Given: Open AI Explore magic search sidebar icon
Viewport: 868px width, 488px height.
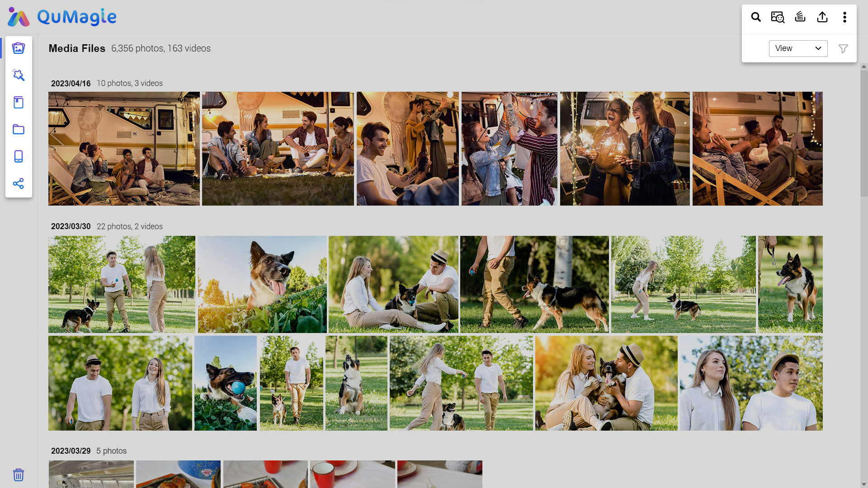Looking at the screenshot, I should [x=19, y=75].
